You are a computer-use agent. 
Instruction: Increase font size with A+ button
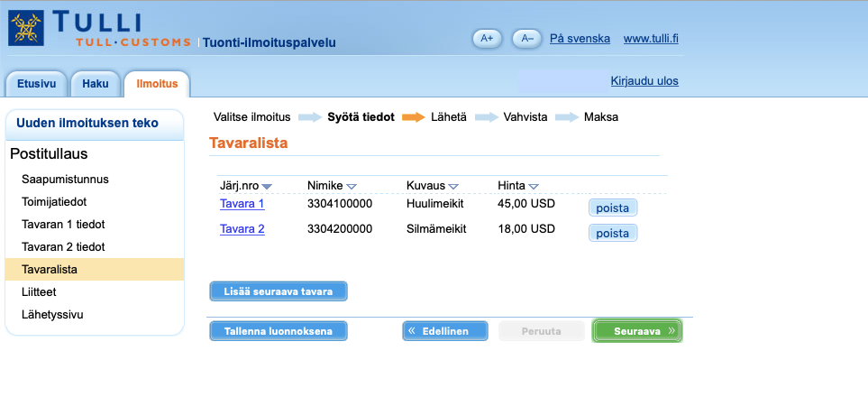[487, 39]
